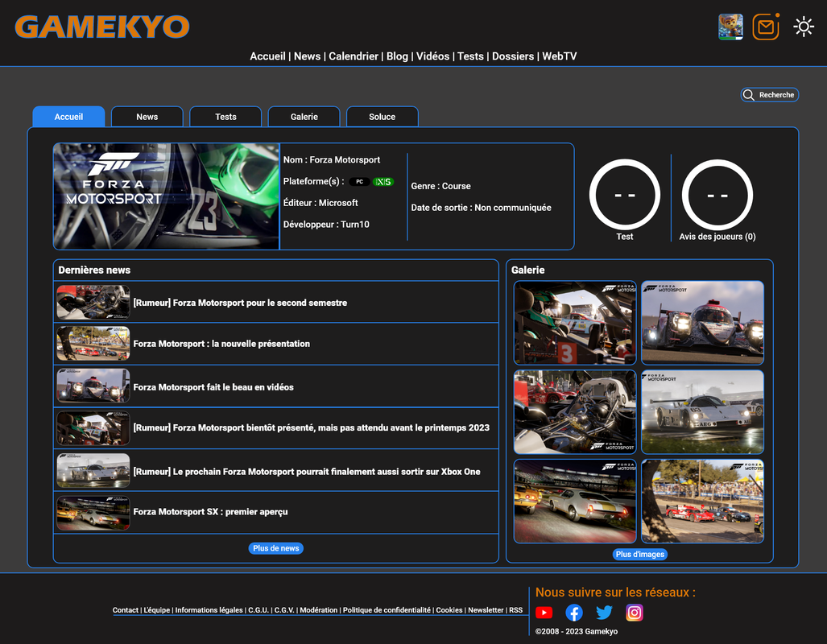Open the orange mail messages icon

[766, 27]
